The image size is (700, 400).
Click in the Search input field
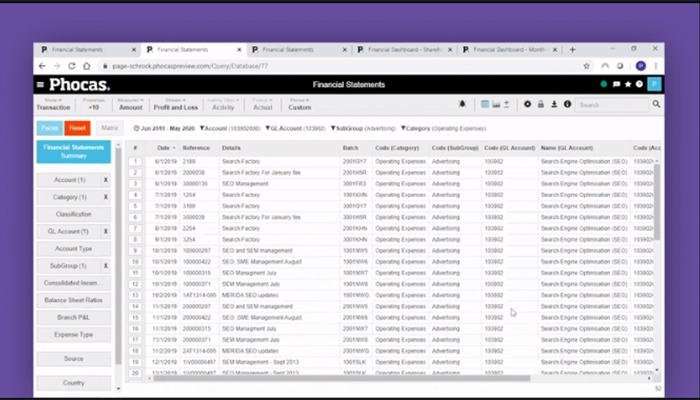(x=612, y=105)
